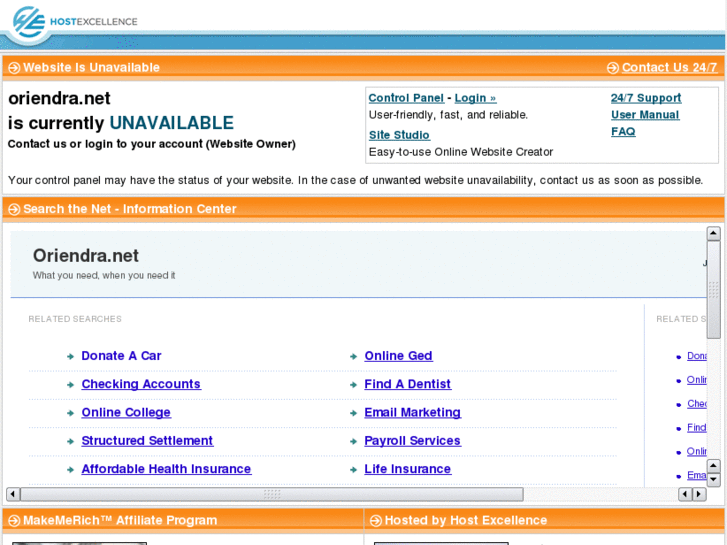Click the horizontal scrollbar right arrow at far right
Image resolution: width=727 pixels, height=545 pixels.
coord(700,494)
